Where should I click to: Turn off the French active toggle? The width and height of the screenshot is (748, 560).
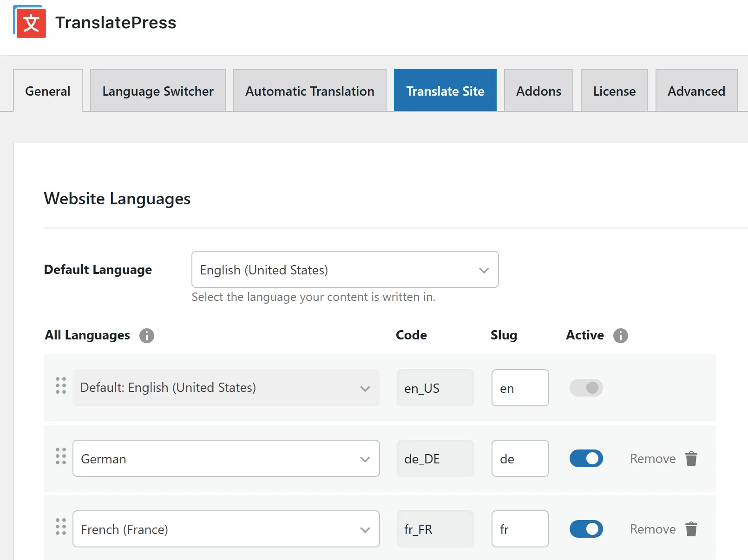tap(586, 529)
